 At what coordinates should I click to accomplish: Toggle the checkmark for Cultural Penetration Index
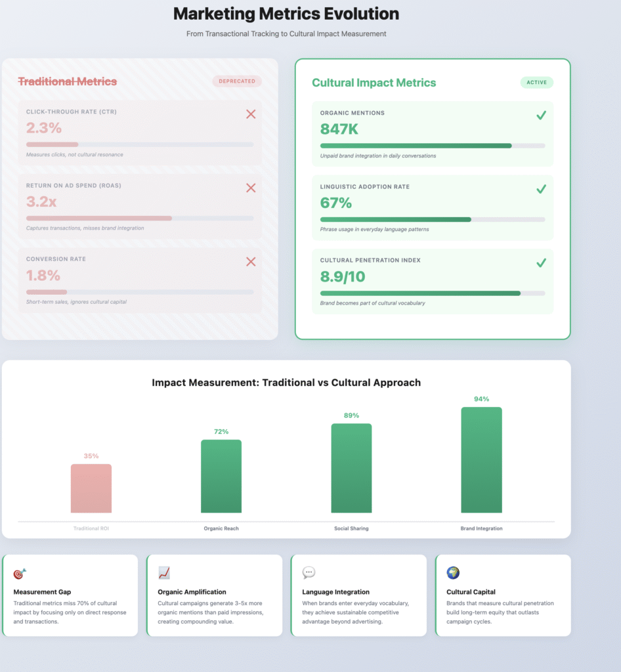click(541, 262)
